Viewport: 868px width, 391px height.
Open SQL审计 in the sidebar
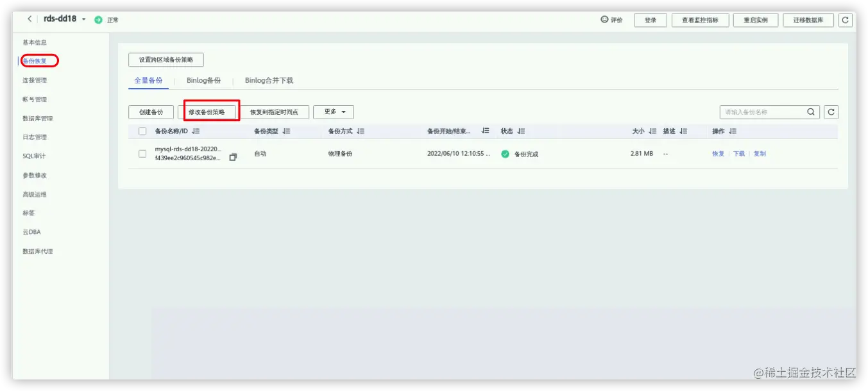coord(34,156)
